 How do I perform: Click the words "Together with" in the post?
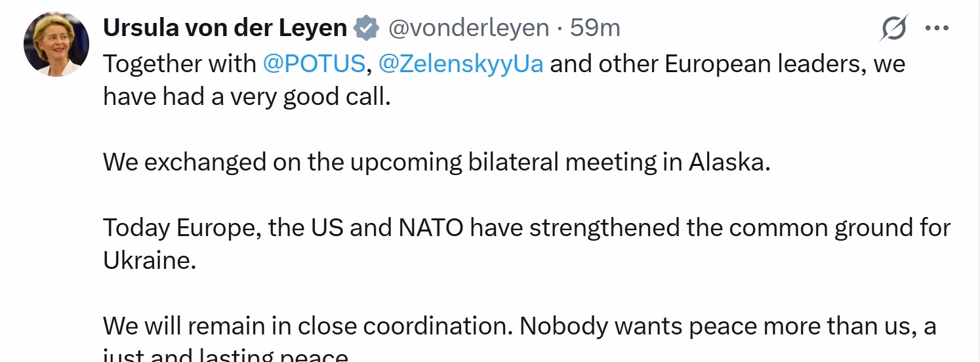click(x=180, y=64)
